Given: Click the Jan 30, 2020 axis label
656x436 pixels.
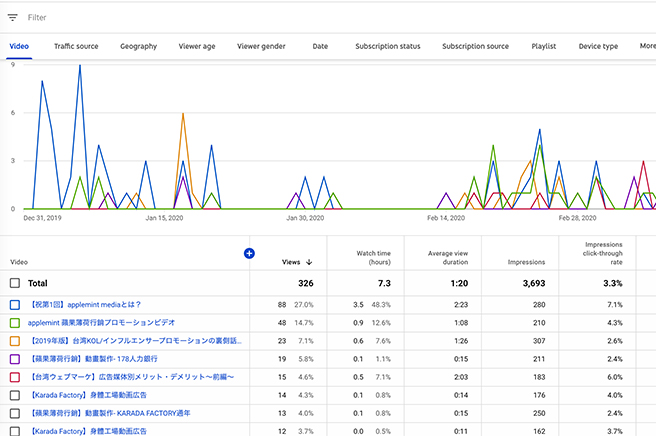Looking at the screenshot, I should (x=305, y=218).
